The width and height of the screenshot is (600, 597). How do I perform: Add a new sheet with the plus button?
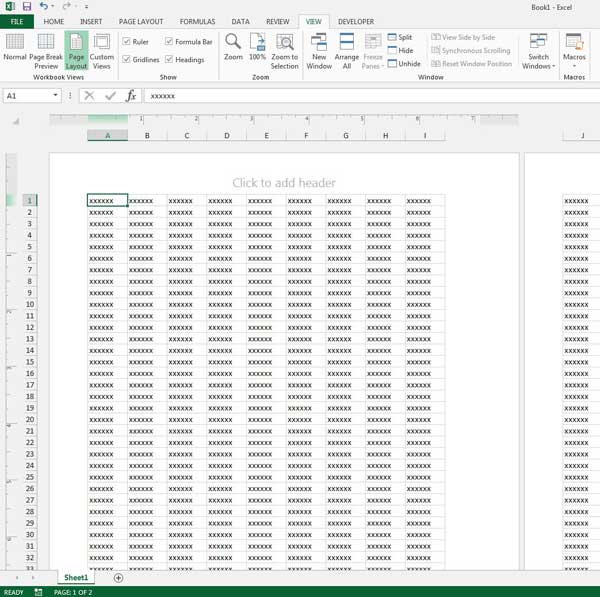pos(118,578)
